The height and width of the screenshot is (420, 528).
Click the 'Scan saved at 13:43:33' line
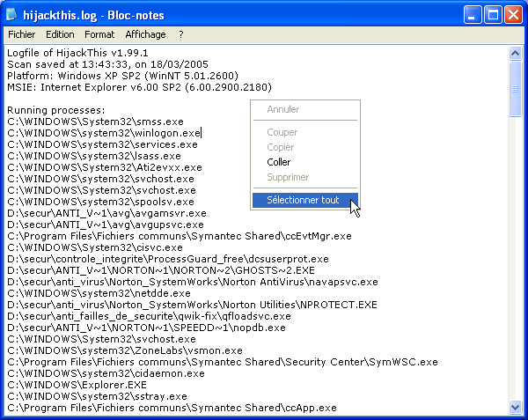pyautogui.click(x=107, y=64)
